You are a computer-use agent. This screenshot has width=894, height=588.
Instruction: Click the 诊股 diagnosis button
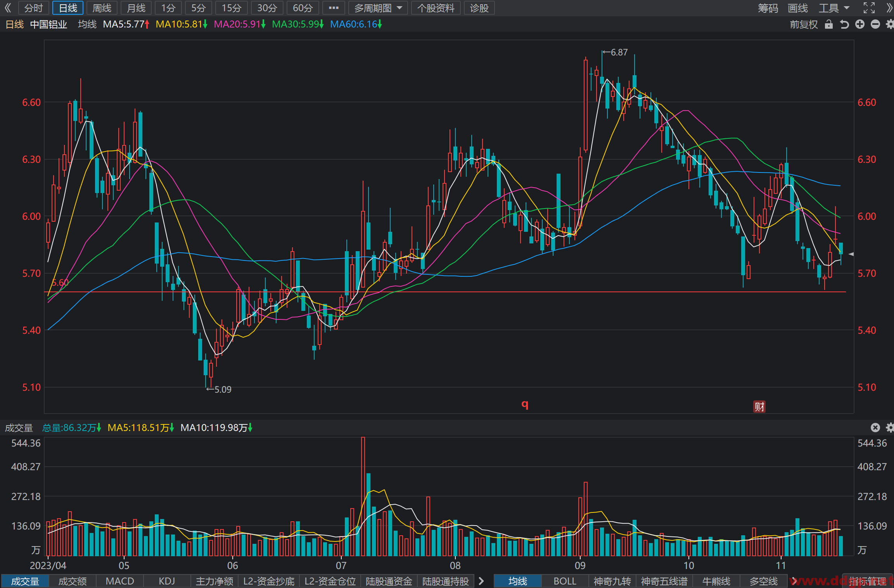(479, 8)
